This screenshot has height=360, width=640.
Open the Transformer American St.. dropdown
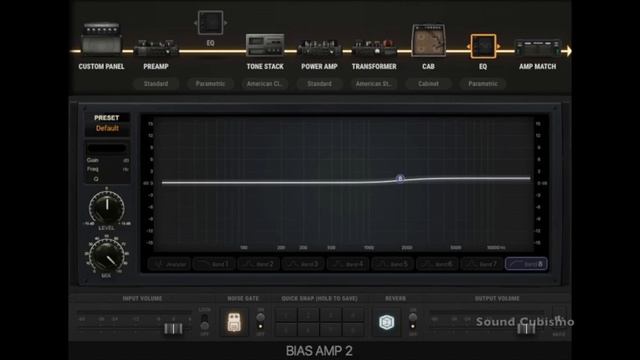374,84
